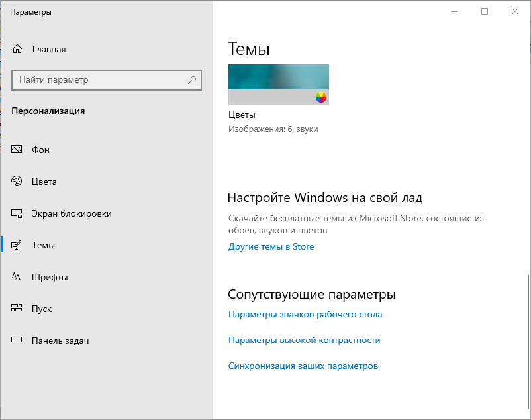Select the Экран блокировки icon
531x420 pixels.
(x=17, y=213)
